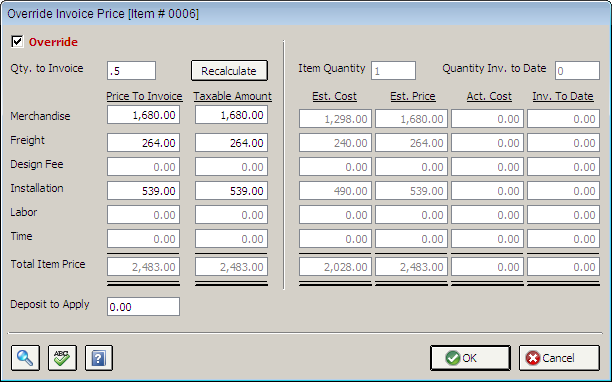612x382 pixels.
Task: Dismiss the dialog with Cancel
Action: coord(559,358)
